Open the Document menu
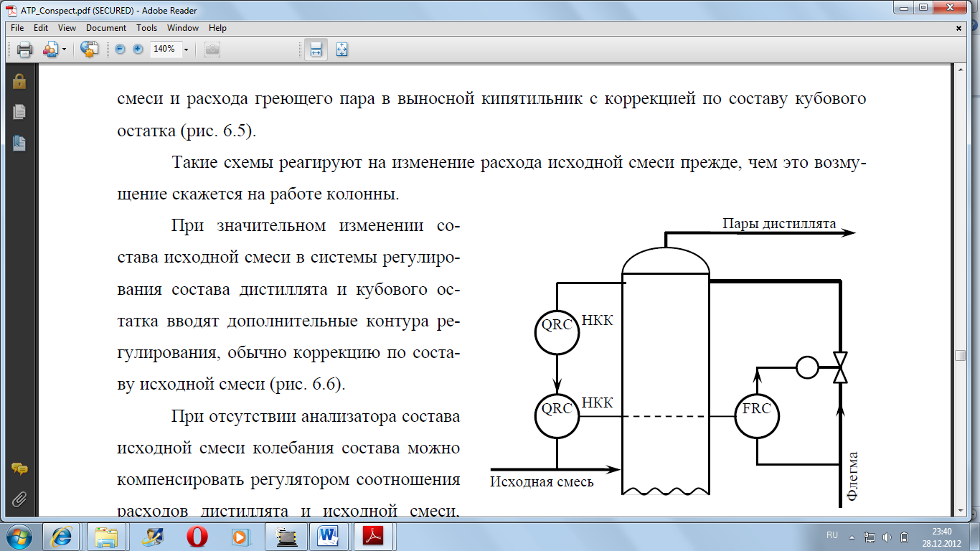 (106, 28)
